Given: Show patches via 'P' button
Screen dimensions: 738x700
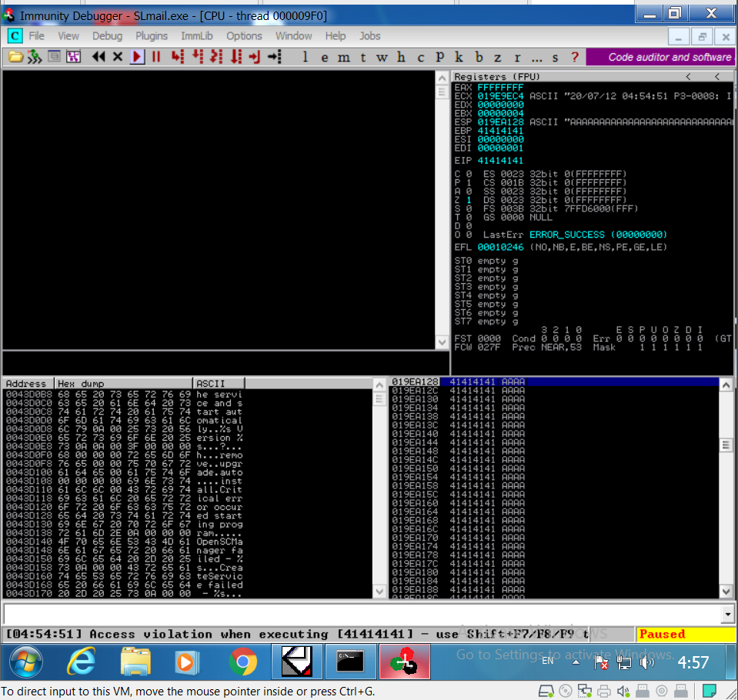Looking at the screenshot, I should [x=439, y=57].
